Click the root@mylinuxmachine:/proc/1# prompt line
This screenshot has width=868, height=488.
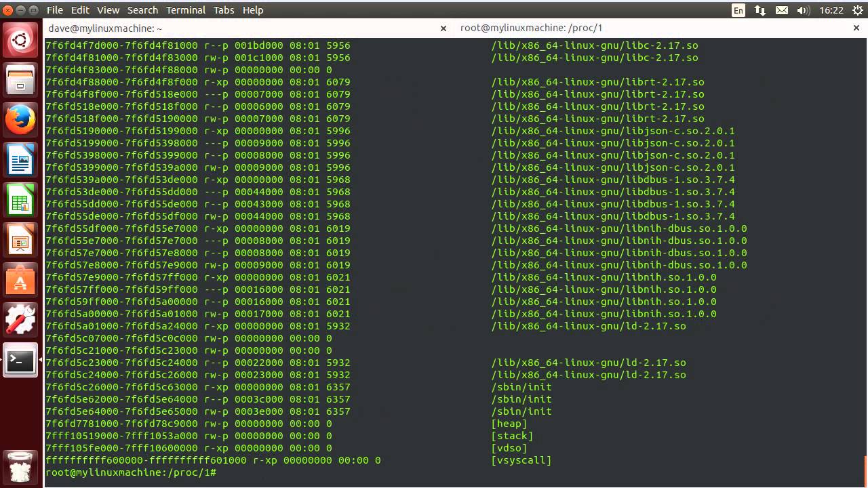(131, 472)
